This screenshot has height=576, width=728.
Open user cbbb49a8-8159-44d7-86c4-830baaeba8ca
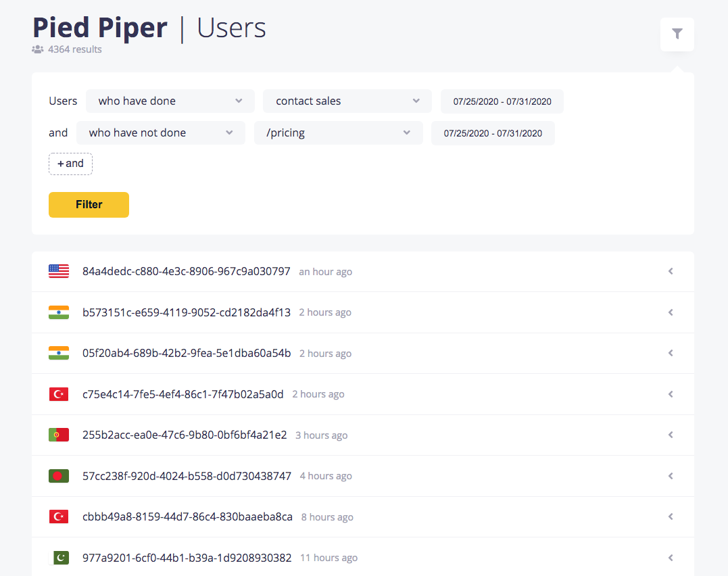coord(187,517)
